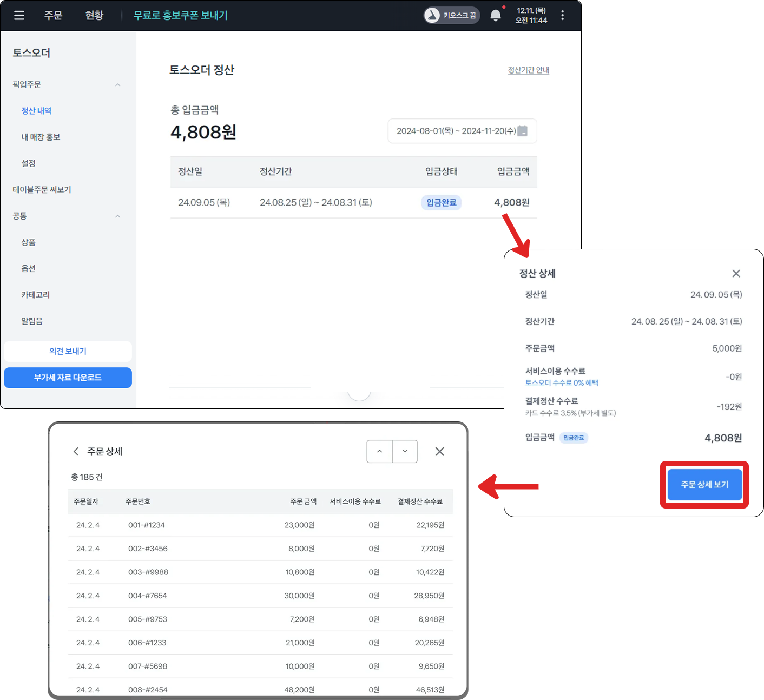Click the 12.11. (목) 오전 11:44 clock

coord(531,15)
